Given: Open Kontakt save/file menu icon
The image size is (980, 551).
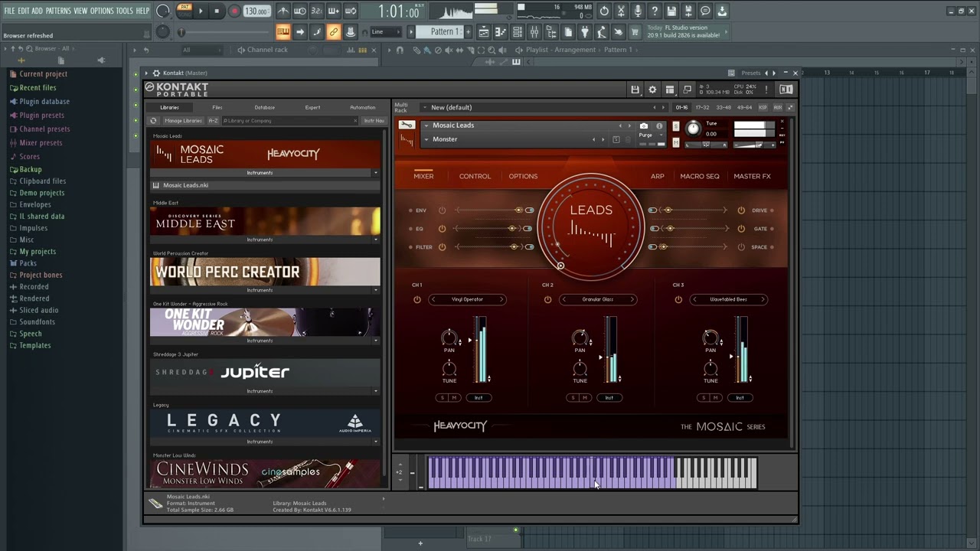Looking at the screenshot, I should tap(635, 90).
